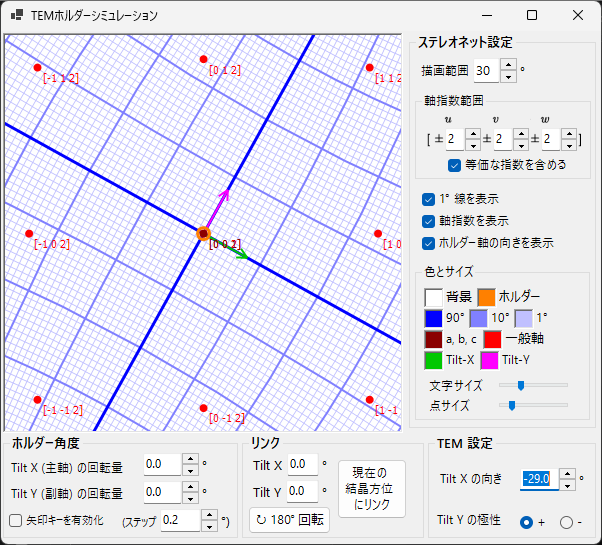Viewport: 602px width, 545px height.
Task: Click Tilt Y (副軸) の回転量 input field
Action: (162, 492)
